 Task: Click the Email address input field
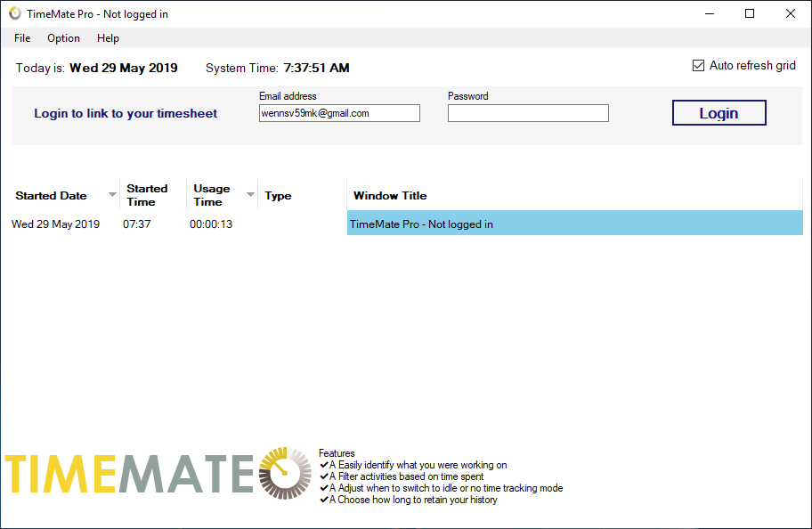point(339,112)
